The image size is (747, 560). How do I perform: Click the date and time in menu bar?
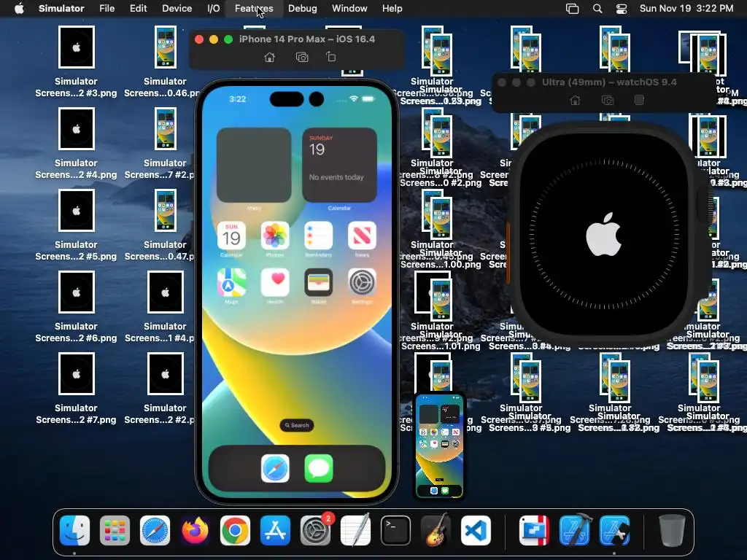[686, 9]
